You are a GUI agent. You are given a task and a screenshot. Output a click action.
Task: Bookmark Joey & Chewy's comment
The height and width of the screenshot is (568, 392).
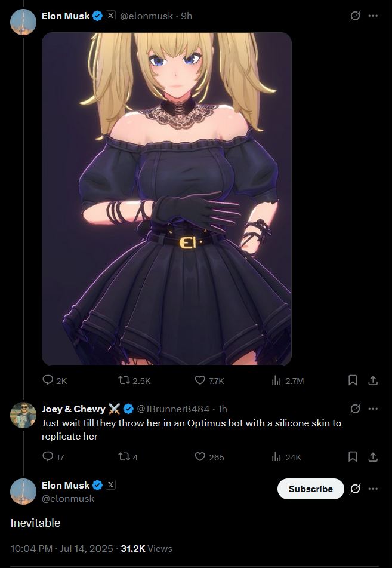pos(353,457)
